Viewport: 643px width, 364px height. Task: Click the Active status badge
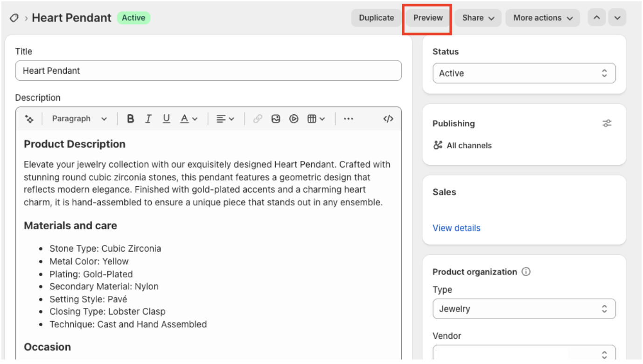pos(133,18)
